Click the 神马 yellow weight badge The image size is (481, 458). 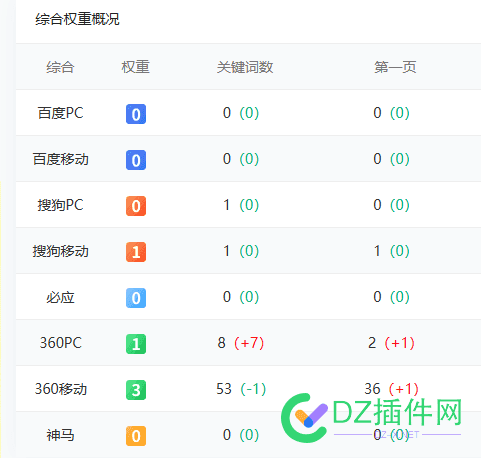pyautogui.click(x=136, y=436)
